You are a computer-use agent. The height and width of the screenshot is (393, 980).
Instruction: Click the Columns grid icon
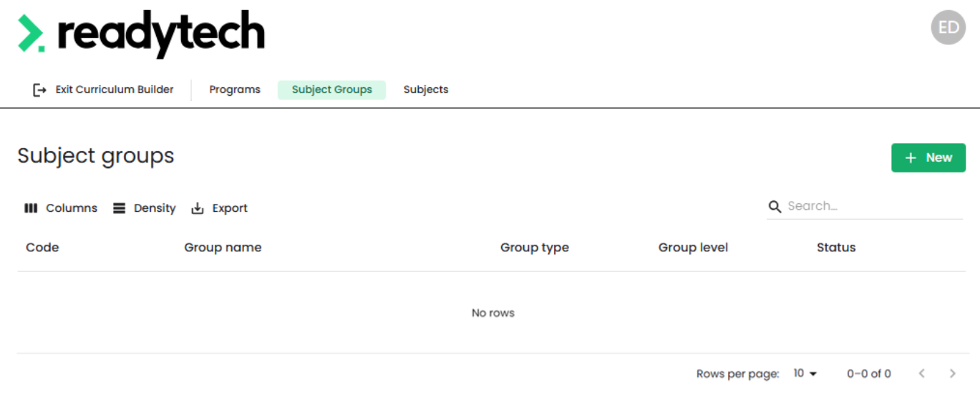[31, 208]
